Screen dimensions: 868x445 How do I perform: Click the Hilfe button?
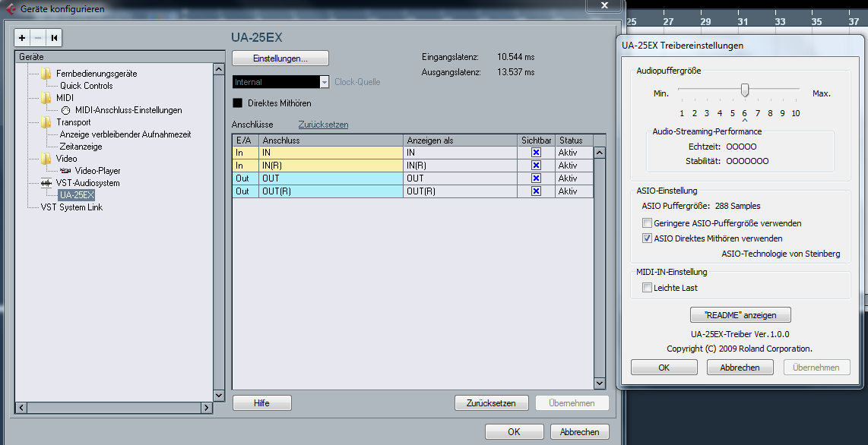click(261, 403)
